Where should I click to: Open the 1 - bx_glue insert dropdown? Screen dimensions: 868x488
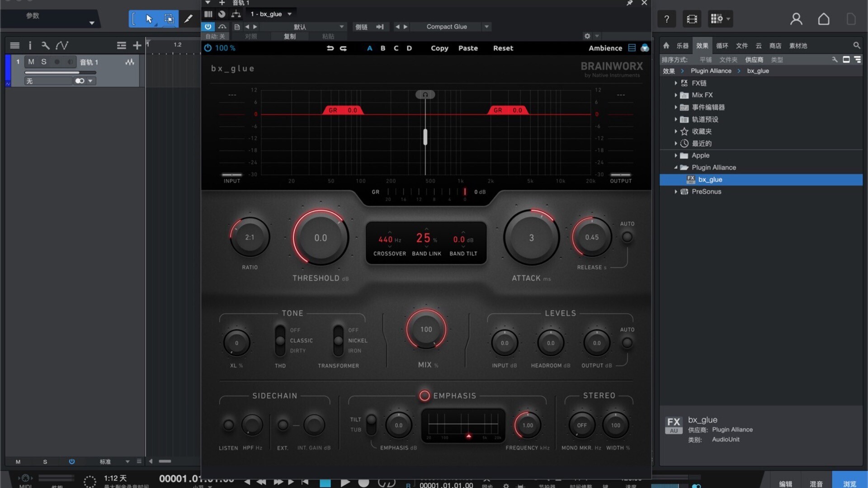[x=271, y=14]
